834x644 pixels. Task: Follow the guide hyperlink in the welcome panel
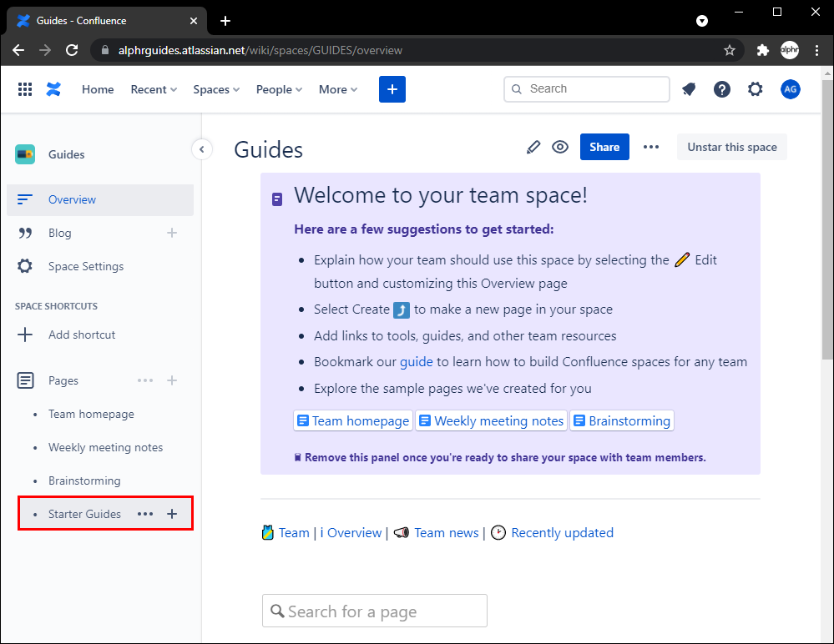pos(416,362)
